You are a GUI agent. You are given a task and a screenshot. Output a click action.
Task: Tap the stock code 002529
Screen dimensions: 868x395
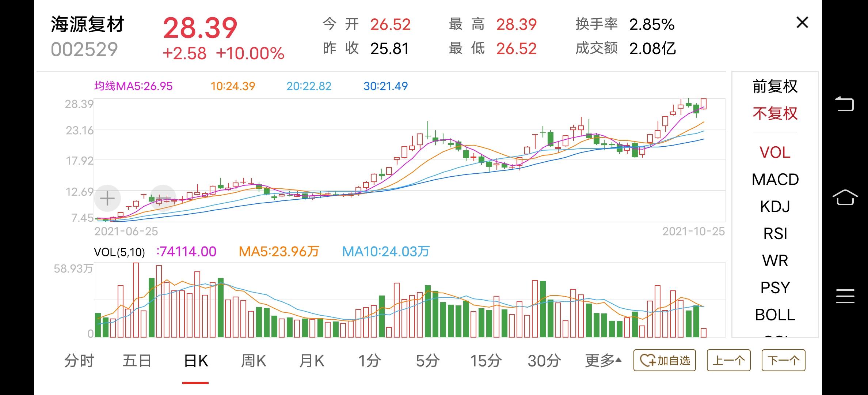(84, 49)
